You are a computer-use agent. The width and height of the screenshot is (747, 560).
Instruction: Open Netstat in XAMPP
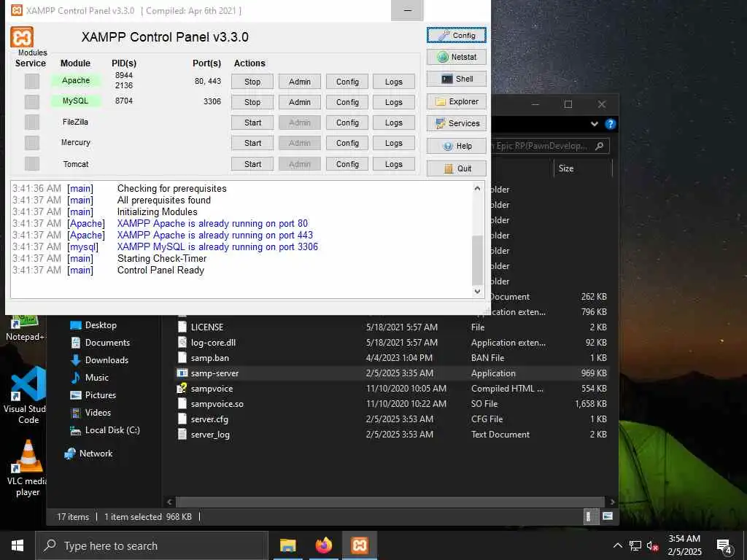click(x=457, y=57)
